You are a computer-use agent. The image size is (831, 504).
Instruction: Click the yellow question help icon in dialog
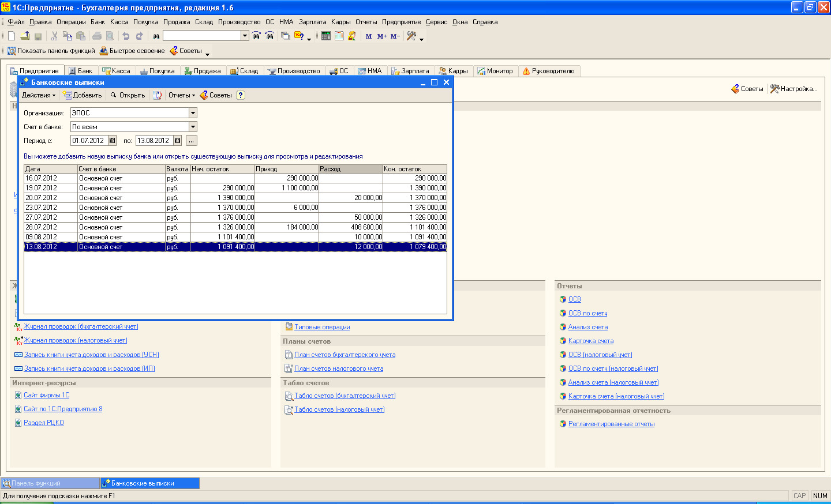pyautogui.click(x=241, y=95)
